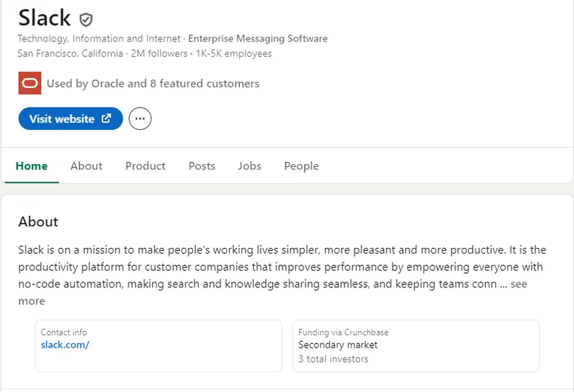Click the Visit website button
574x392 pixels.
[70, 118]
